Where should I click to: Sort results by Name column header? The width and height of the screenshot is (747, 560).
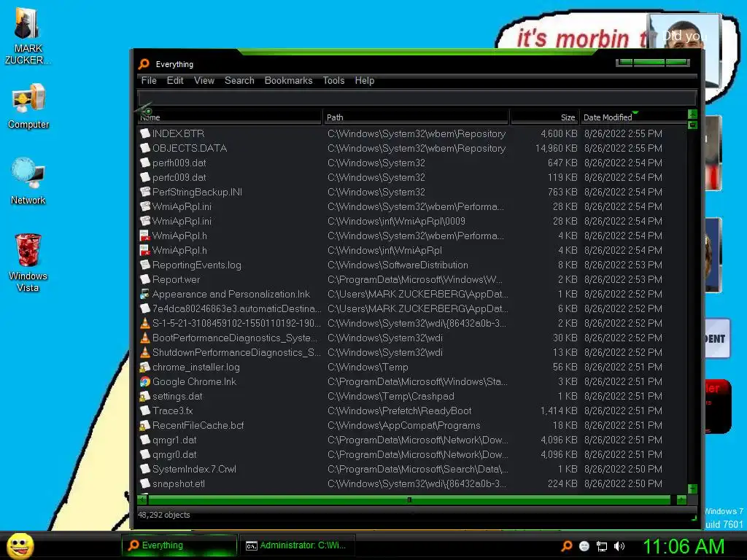pyautogui.click(x=230, y=117)
